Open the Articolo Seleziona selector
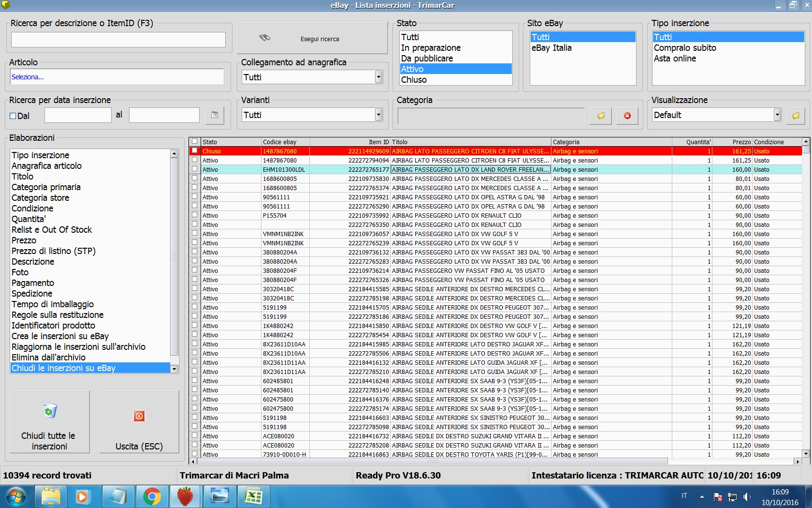 pos(116,77)
